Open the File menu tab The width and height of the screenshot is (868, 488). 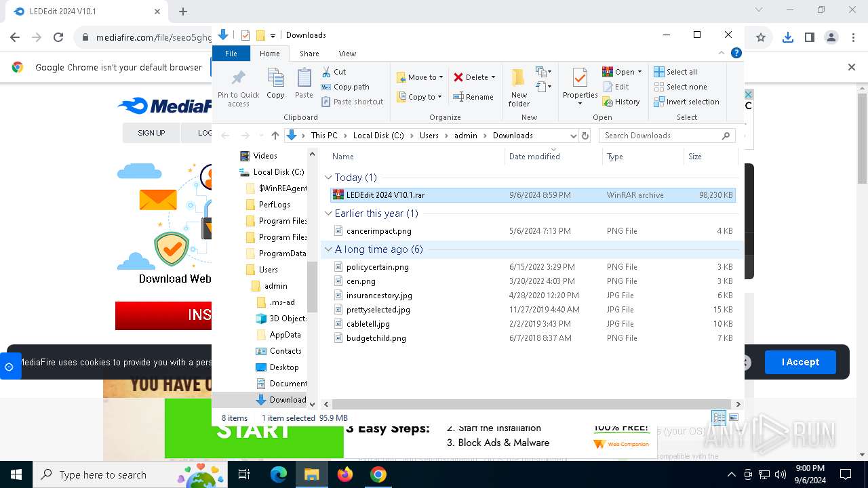click(231, 54)
